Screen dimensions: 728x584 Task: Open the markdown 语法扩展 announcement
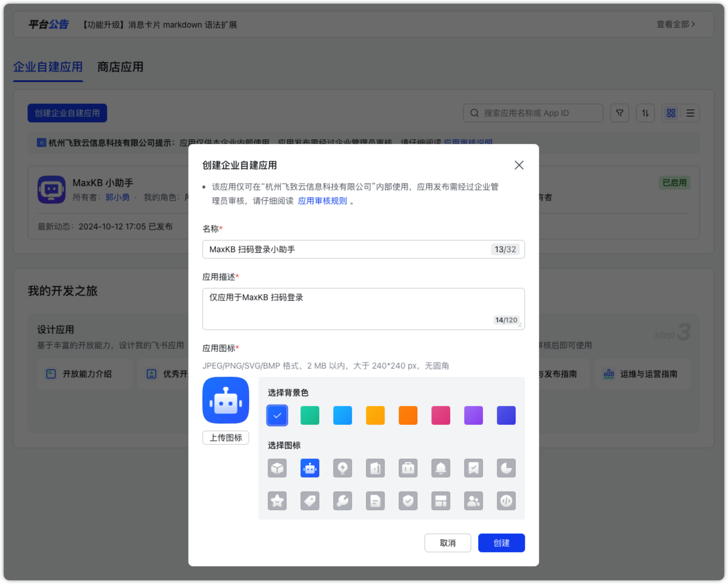coord(159,25)
